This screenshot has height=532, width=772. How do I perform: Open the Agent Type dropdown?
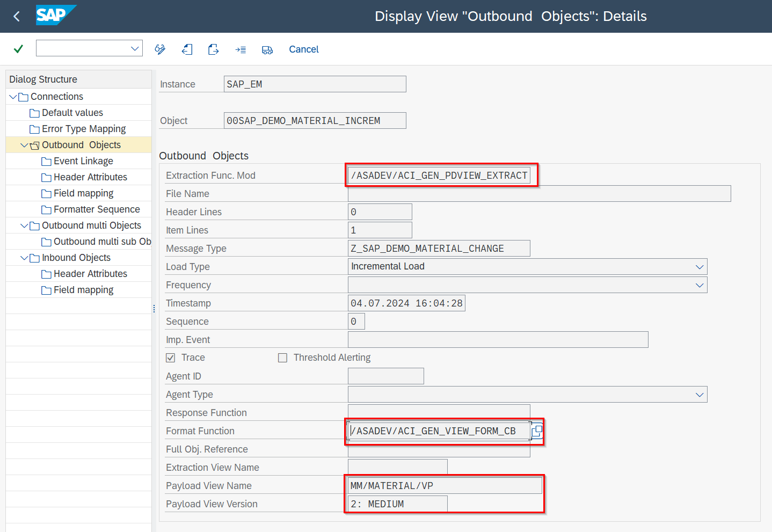tap(699, 395)
